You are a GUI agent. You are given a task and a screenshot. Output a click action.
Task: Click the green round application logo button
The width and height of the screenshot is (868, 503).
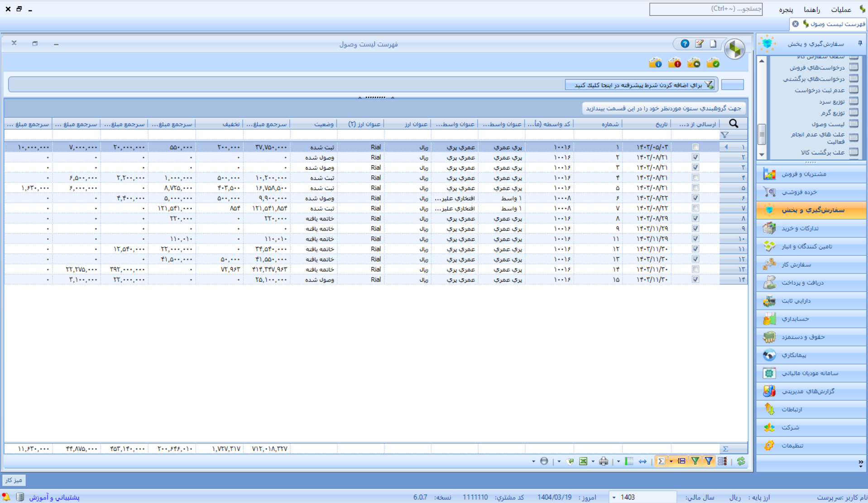pos(734,49)
